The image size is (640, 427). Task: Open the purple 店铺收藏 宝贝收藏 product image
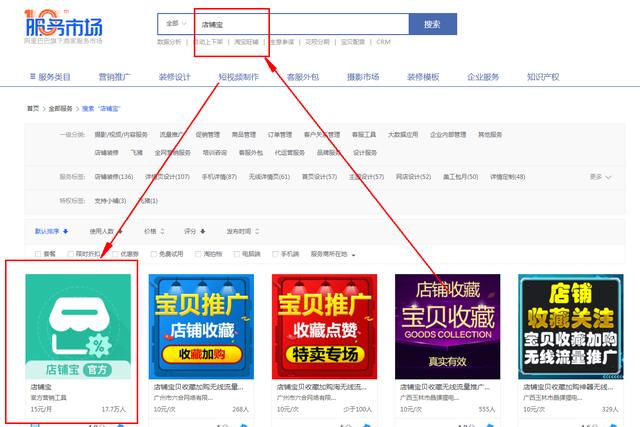pos(447,327)
